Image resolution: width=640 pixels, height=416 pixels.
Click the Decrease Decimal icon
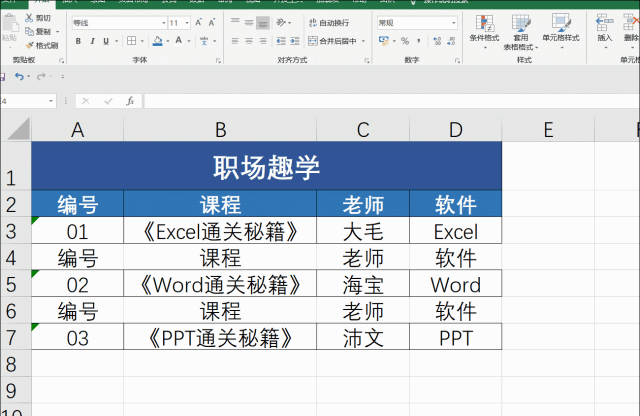(x=451, y=41)
